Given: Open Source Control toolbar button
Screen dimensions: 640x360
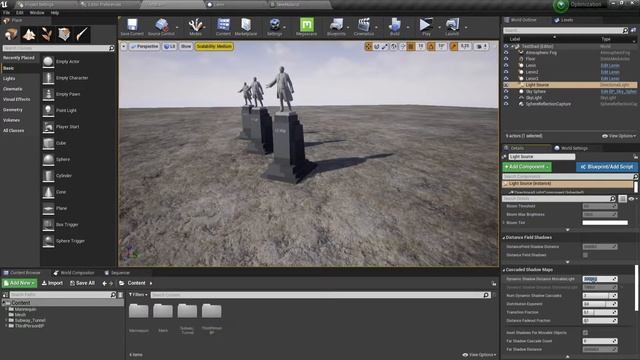Looking at the screenshot, I should (161, 27).
